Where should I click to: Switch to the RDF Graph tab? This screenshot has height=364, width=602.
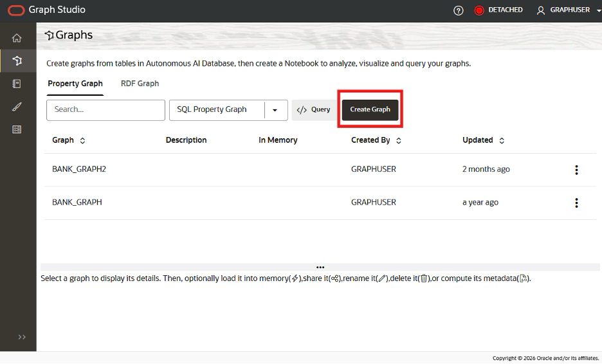[x=140, y=84]
